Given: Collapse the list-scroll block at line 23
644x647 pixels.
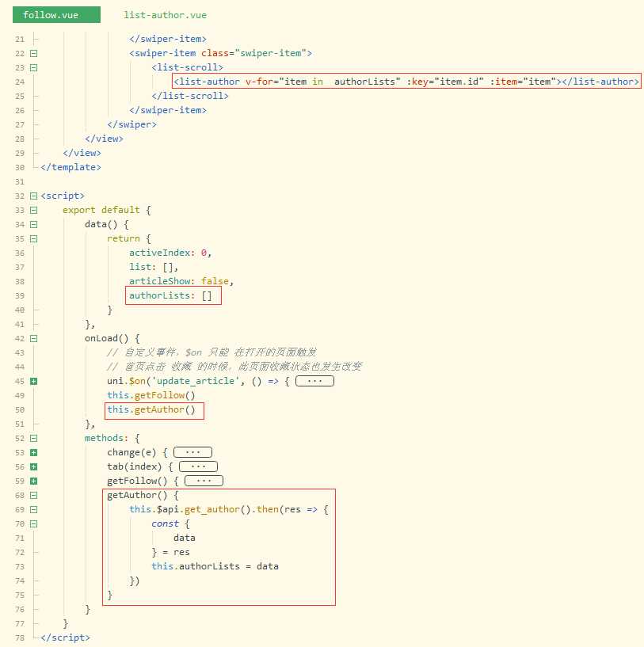Looking at the screenshot, I should click(x=34, y=67).
